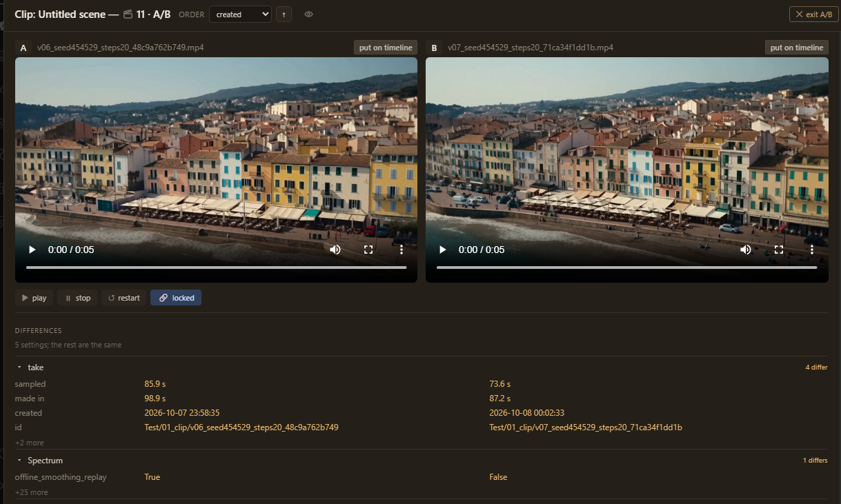The image size is (841, 504).
Task: Open the ORDER dropdown set to created
Action: click(x=240, y=14)
